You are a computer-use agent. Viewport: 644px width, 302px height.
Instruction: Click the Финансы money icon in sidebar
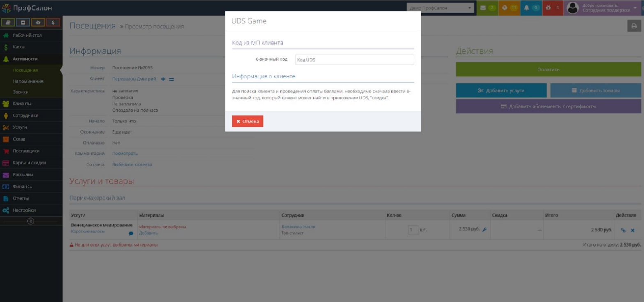pos(6,187)
